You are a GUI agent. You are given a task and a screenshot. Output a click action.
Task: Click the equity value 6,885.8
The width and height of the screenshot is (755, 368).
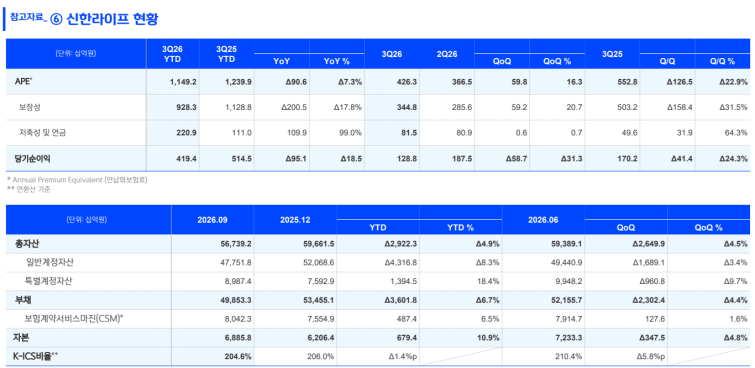coord(237,338)
